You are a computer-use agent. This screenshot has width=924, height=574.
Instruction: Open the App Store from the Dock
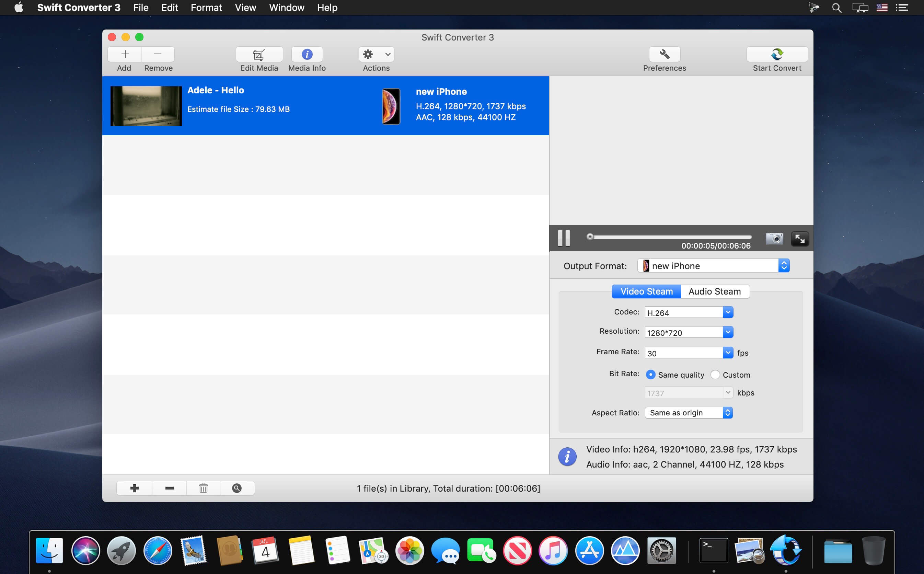pos(589,550)
